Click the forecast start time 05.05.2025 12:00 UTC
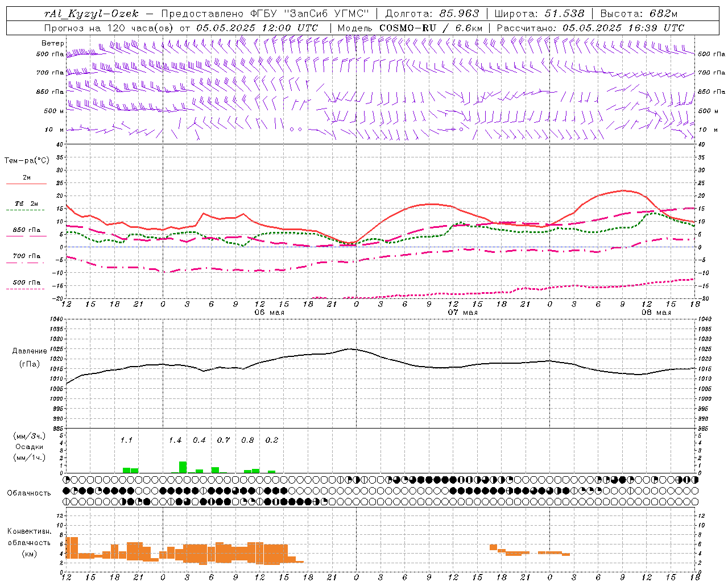 [x=257, y=28]
